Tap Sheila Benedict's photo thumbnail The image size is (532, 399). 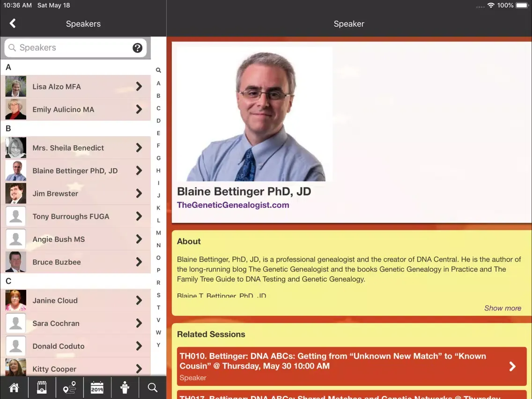coord(15,148)
